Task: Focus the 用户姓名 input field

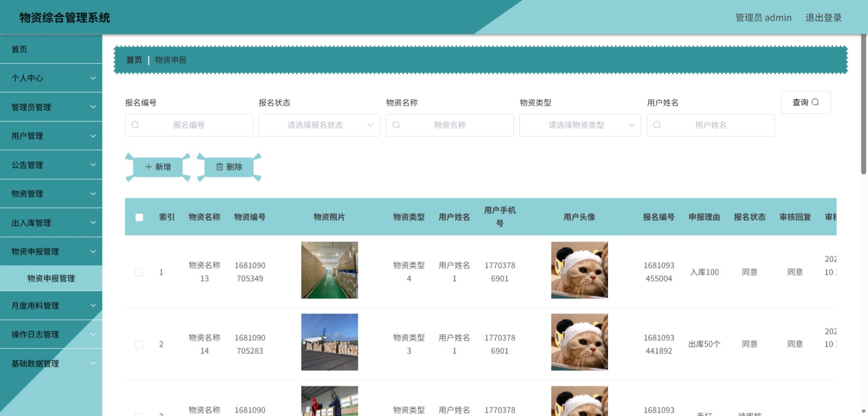Action: click(x=710, y=125)
